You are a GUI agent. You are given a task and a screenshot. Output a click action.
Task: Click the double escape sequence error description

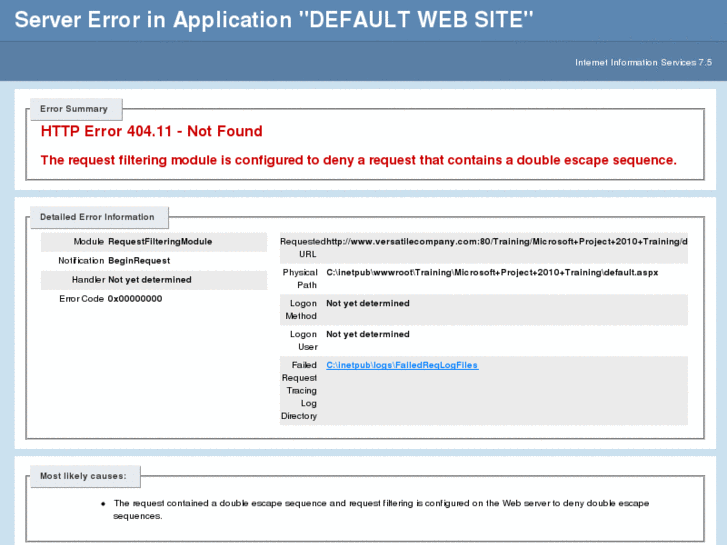[358, 160]
